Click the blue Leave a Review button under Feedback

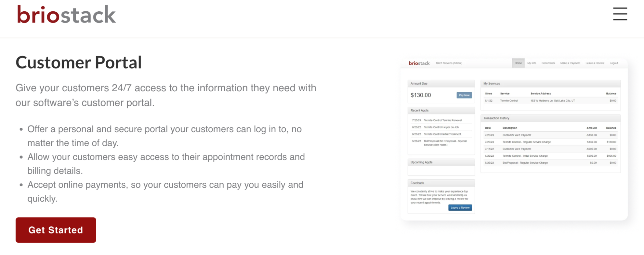tap(460, 208)
